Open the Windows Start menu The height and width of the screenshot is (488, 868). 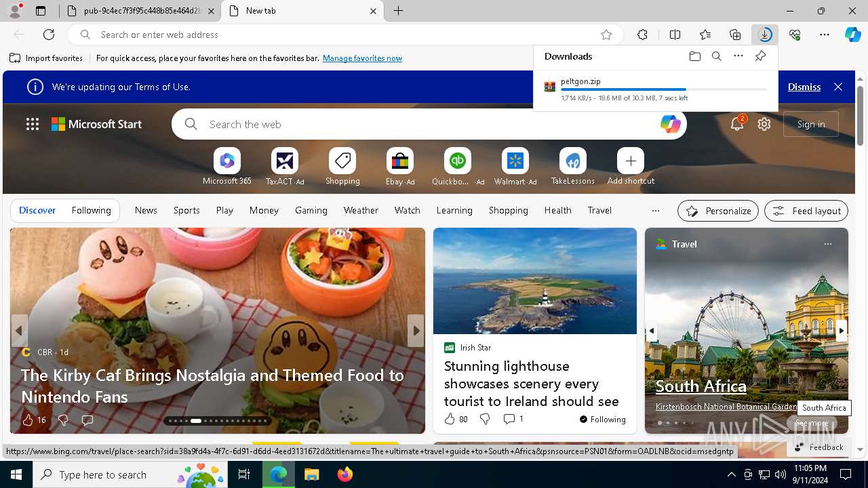[16, 474]
